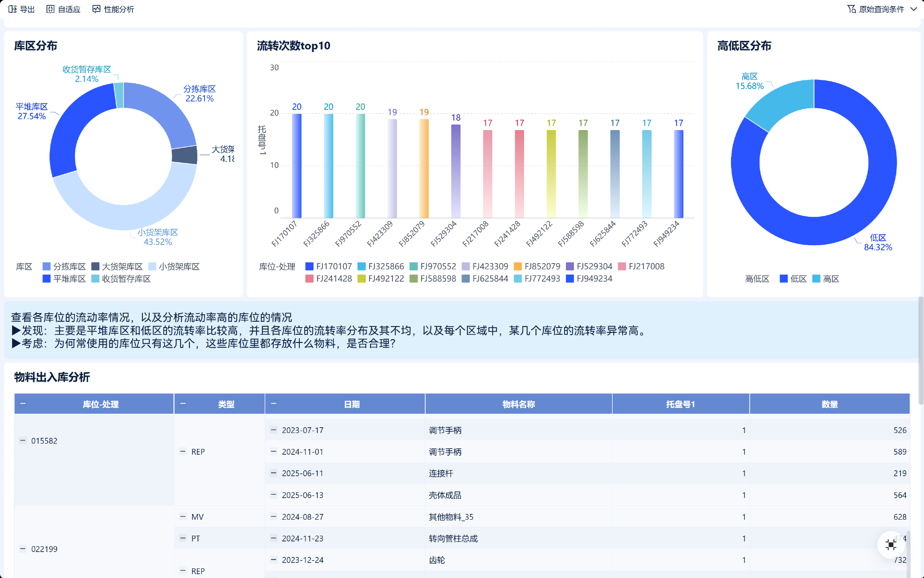The height and width of the screenshot is (578, 924).
Task: Collapse the 库位-处理 column header minus icon
Action: click(x=23, y=404)
